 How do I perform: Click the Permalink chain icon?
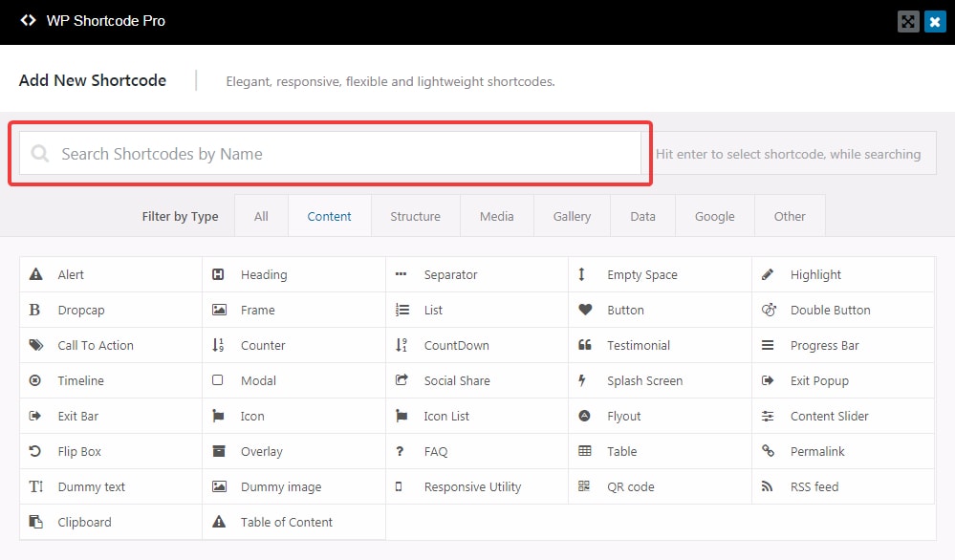[768, 451]
